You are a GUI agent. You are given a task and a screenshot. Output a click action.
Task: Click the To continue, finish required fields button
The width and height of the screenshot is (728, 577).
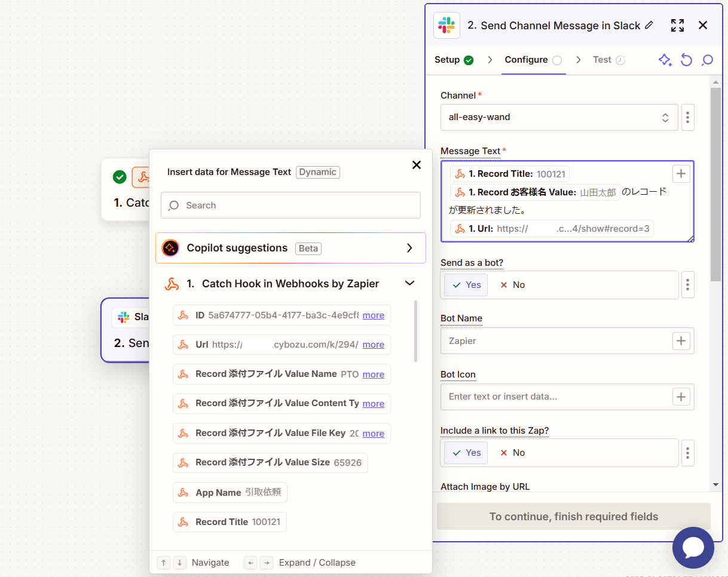[574, 517]
